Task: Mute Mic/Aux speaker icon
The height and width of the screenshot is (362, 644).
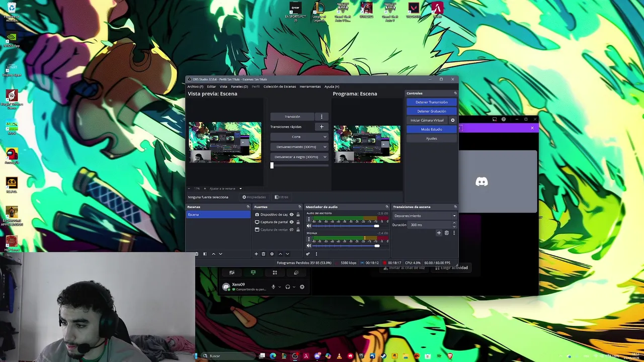Action: point(309,246)
